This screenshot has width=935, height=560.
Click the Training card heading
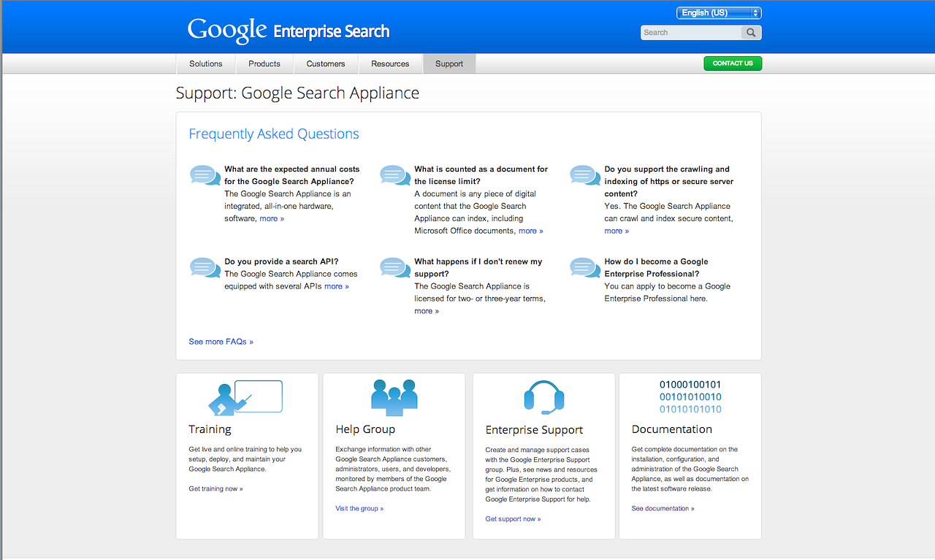(210, 429)
